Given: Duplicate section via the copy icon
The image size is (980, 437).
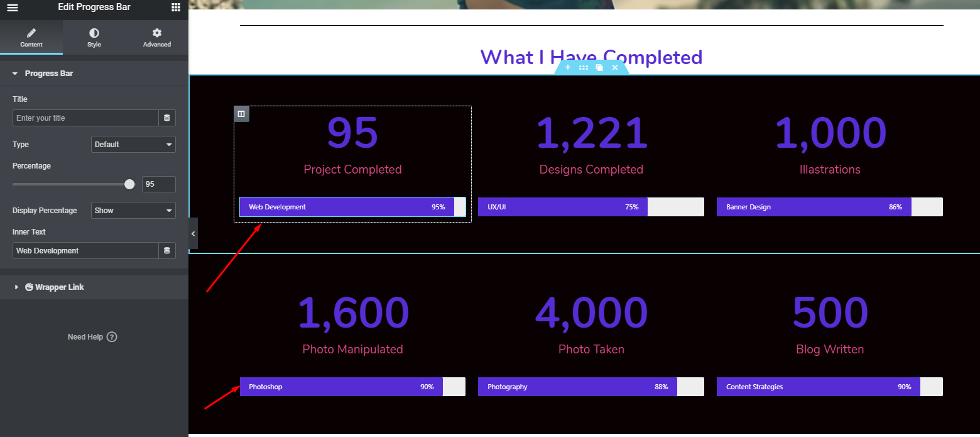Looking at the screenshot, I should tap(599, 67).
